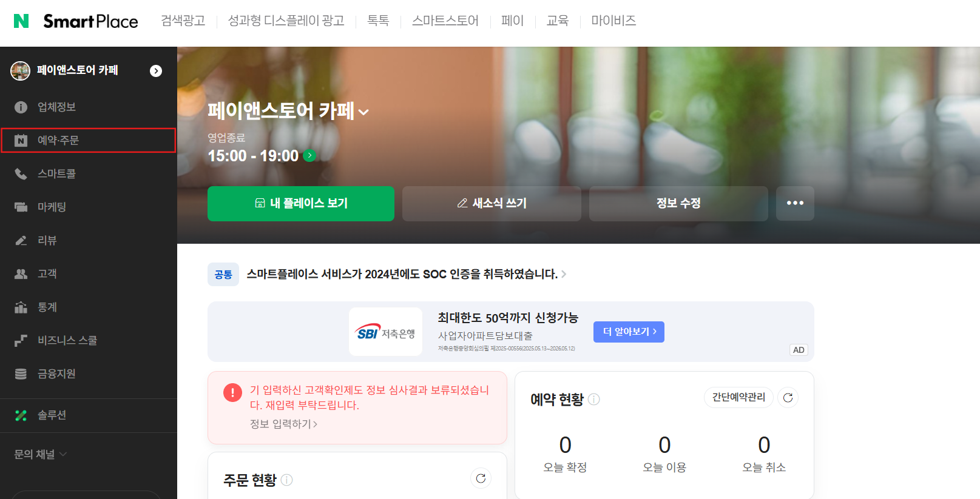This screenshot has width=980, height=499.
Task: Expand the 페이앤스토어 카페 title dropdown chevron
Action: (x=363, y=112)
